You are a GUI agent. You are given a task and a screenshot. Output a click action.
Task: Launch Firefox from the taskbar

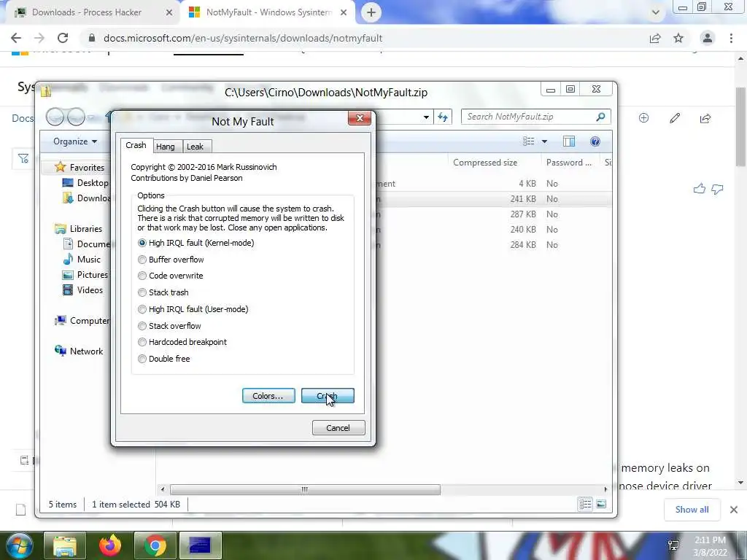click(110, 545)
